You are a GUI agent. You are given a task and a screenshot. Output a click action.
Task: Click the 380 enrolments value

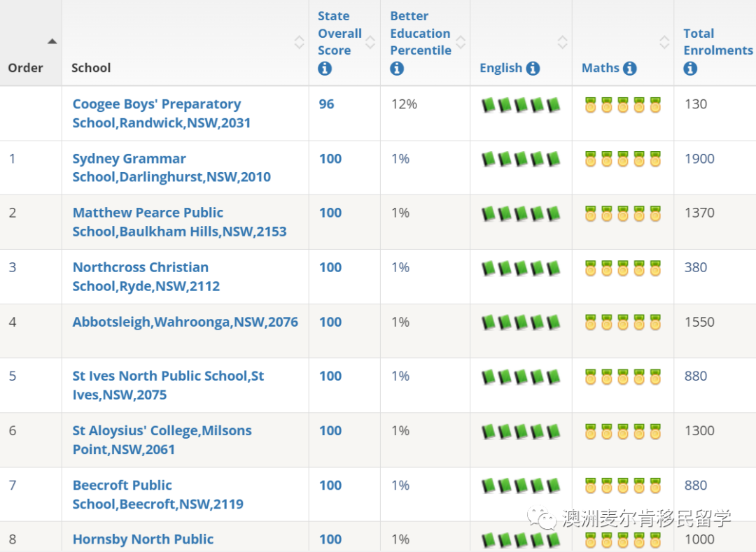tap(696, 268)
